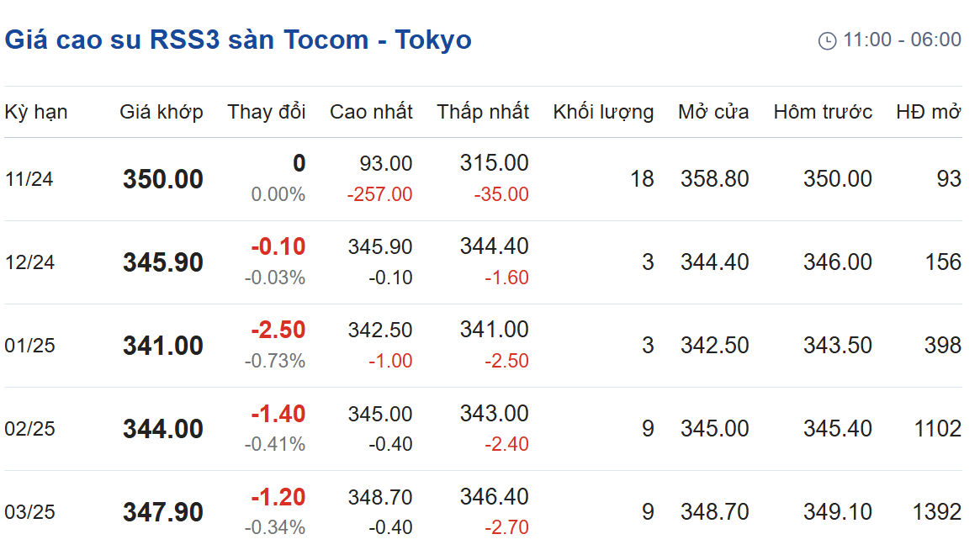The image size is (980, 550).
Task: Select the 'HĐ mở' column header
Action: click(928, 112)
